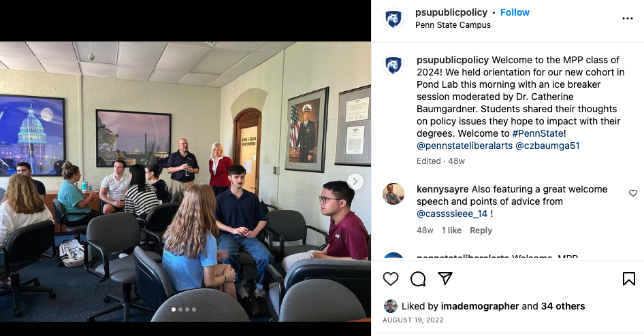The image size is (644, 336).
Task: Open the @cassssieee_14 profile mention
Action: (452, 214)
